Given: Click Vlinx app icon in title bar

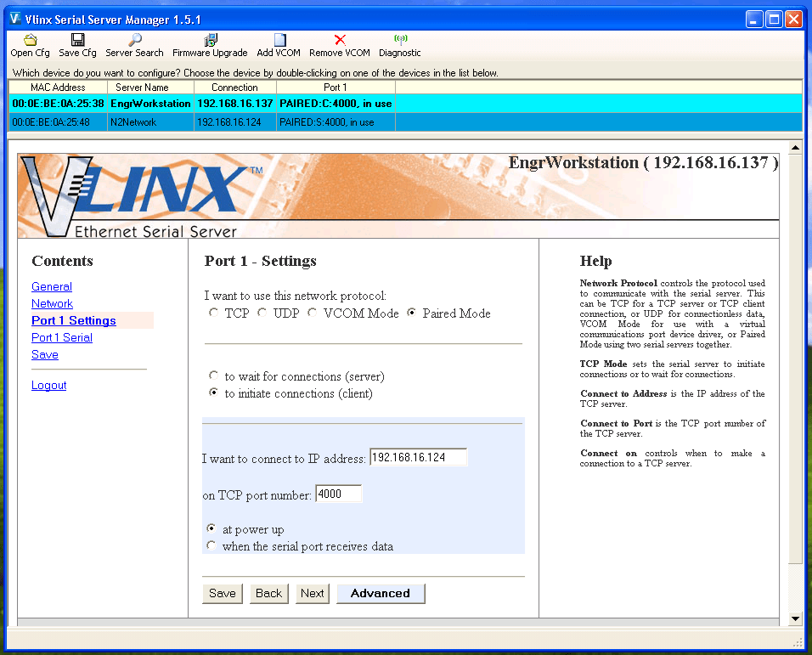Looking at the screenshot, I should click(15, 20).
